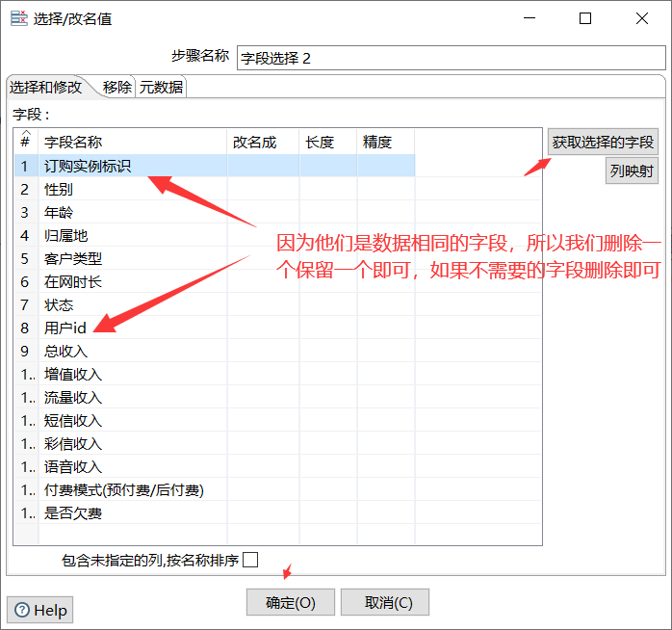672x630 pixels.
Task: Click the sort arrow in # column header
Action: pyautogui.click(x=26, y=132)
